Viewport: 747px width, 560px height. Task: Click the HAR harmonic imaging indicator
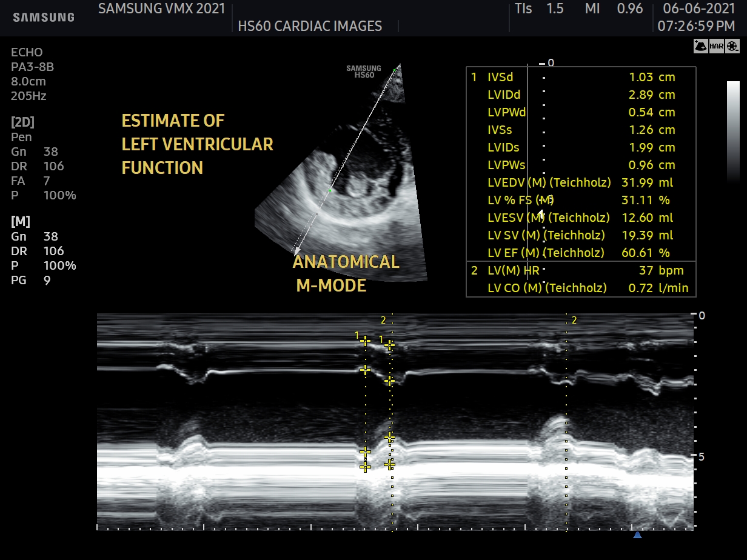pos(717,46)
